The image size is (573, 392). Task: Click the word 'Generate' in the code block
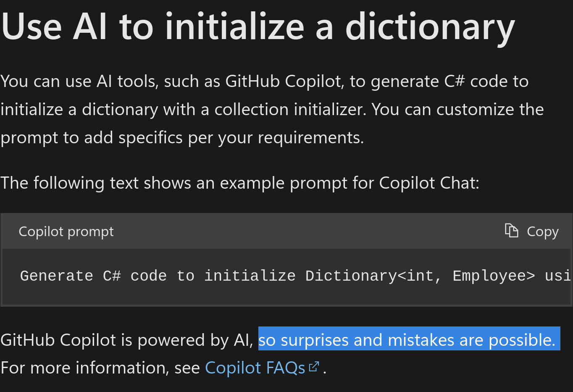57,276
